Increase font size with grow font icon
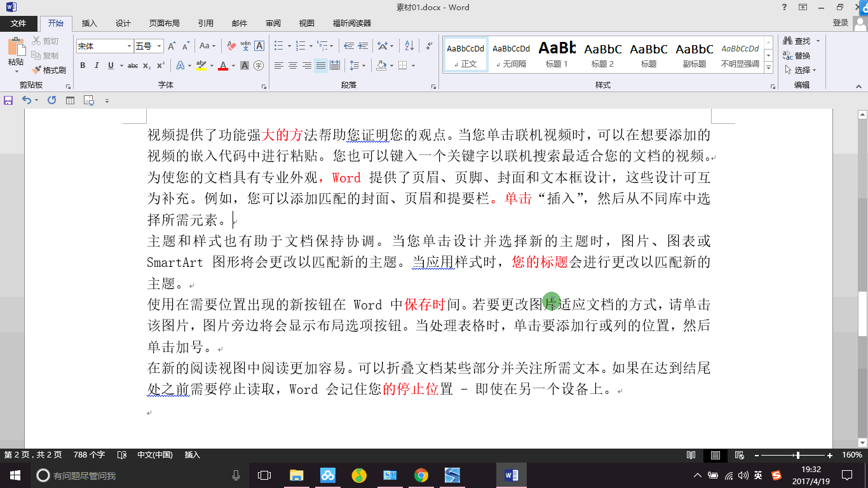Screen dimensions: 868x488 coord(172,46)
